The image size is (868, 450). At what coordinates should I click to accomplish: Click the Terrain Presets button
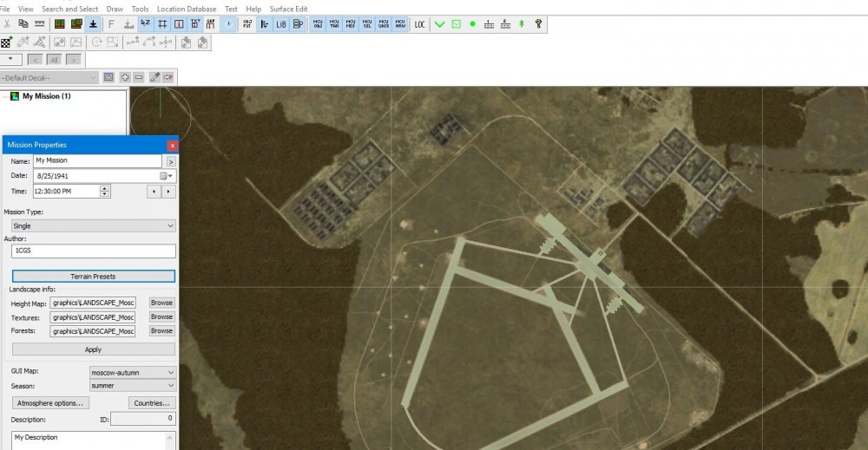(x=93, y=277)
